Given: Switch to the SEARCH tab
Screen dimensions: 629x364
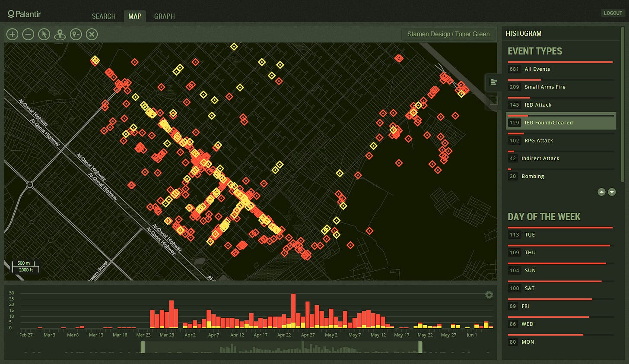Looking at the screenshot, I should [x=103, y=16].
